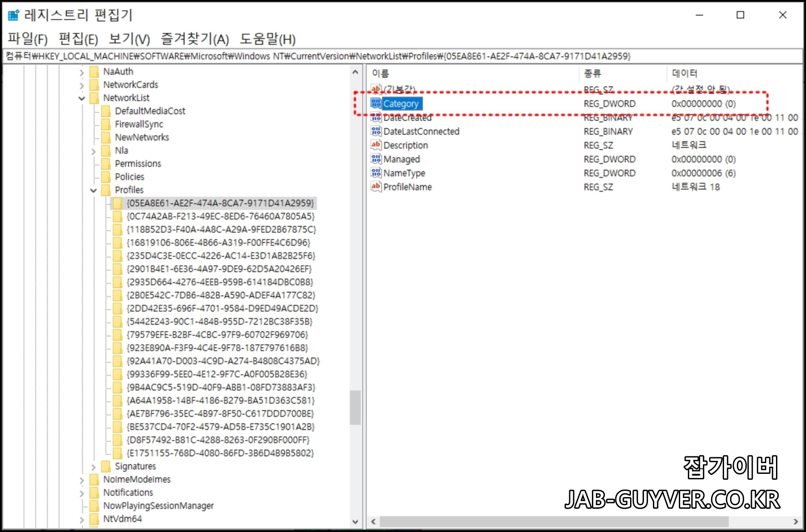Viewport: 806px width, 532px height.
Task: Expand the Signatures tree node
Action: pyautogui.click(x=93, y=467)
